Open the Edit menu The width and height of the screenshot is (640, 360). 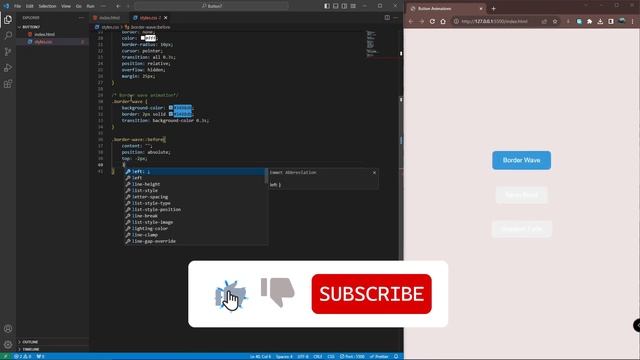[x=30, y=6]
